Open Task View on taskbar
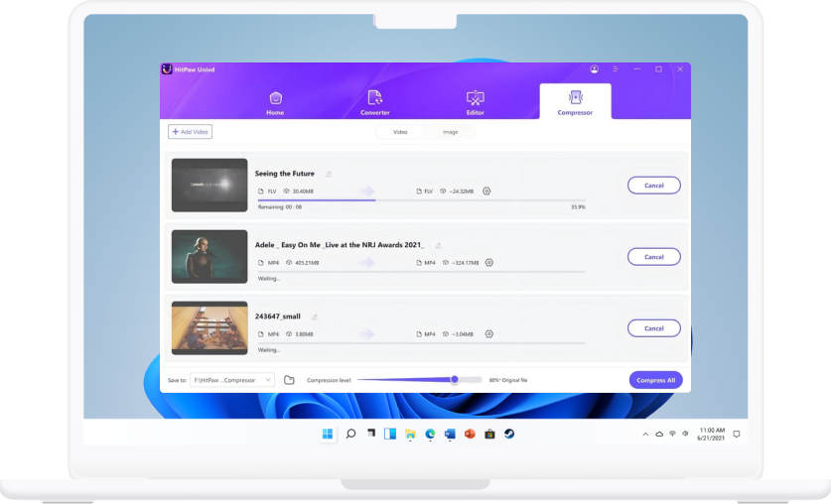The height and width of the screenshot is (504, 831). coord(371,434)
